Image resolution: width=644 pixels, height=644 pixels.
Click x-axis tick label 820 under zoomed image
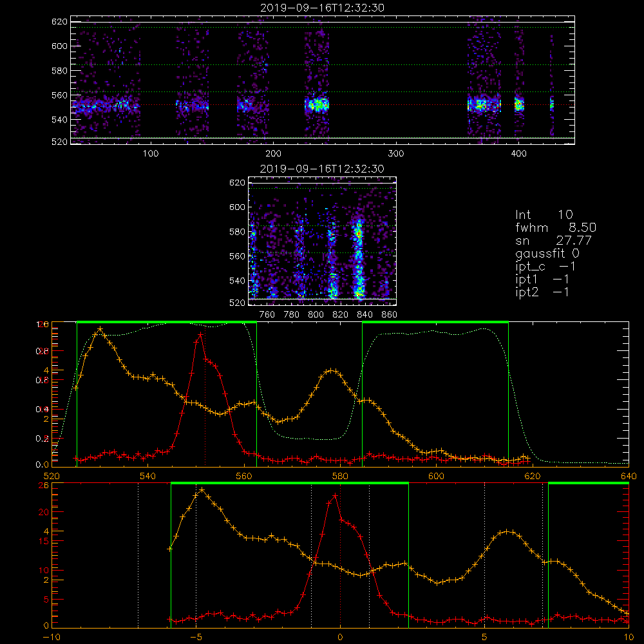[x=341, y=315]
